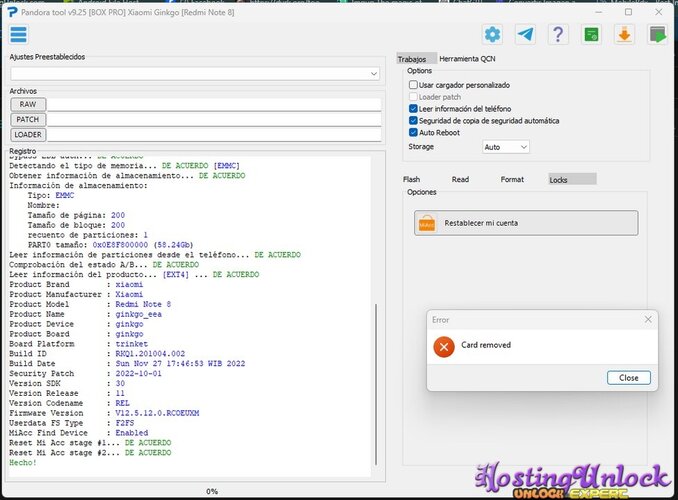Close the Error dialog with X
This screenshot has height=500, width=678.
tap(648, 320)
